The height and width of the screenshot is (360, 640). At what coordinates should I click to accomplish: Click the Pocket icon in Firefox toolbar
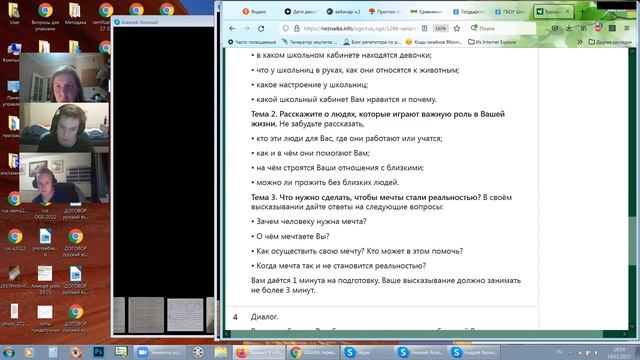click(x=555, y=28)
